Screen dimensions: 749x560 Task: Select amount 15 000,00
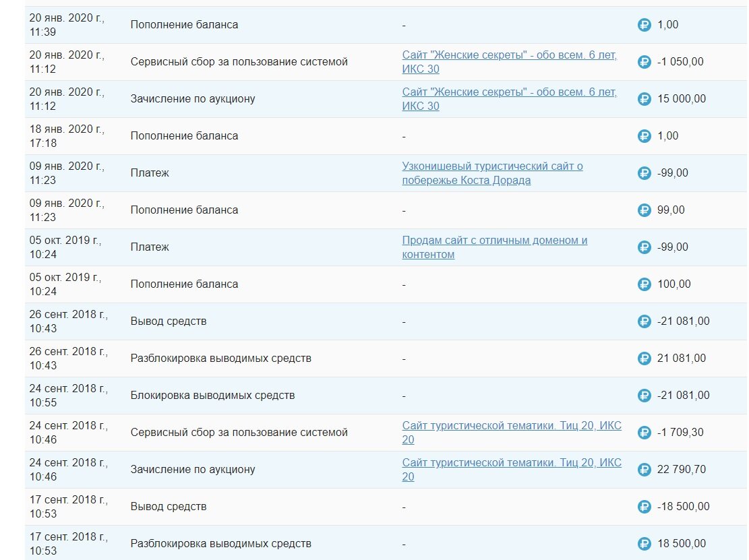(681, 99)
